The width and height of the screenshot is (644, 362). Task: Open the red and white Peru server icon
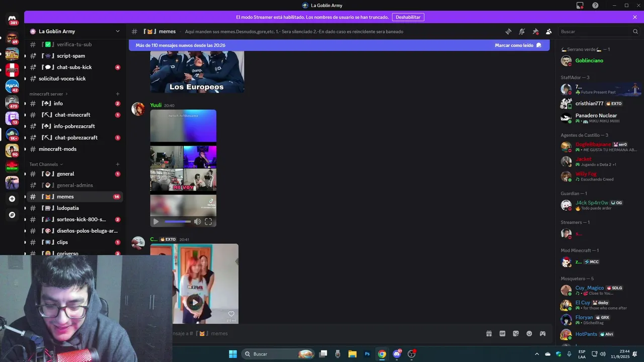click(x=12, y=70)
